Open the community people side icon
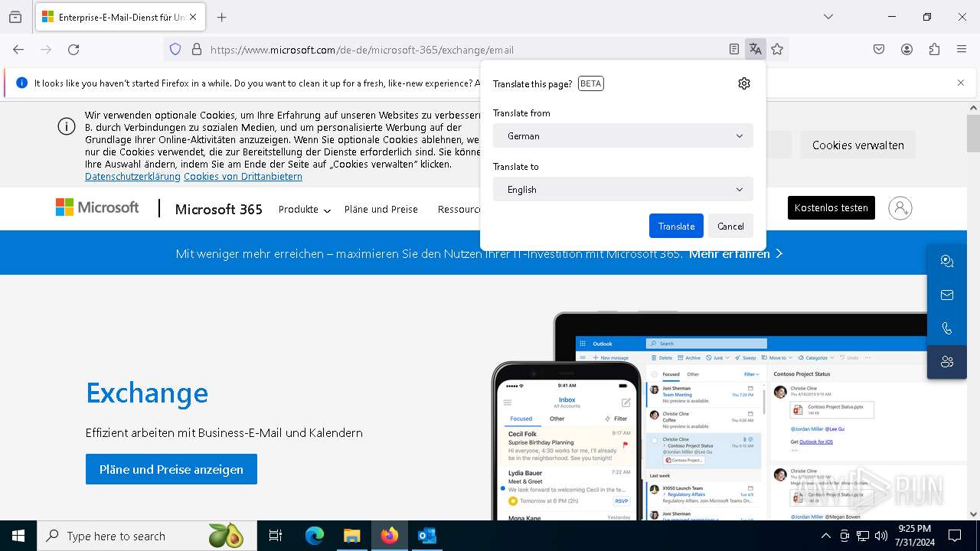This screenshot has height=551, width=980. 947,362
